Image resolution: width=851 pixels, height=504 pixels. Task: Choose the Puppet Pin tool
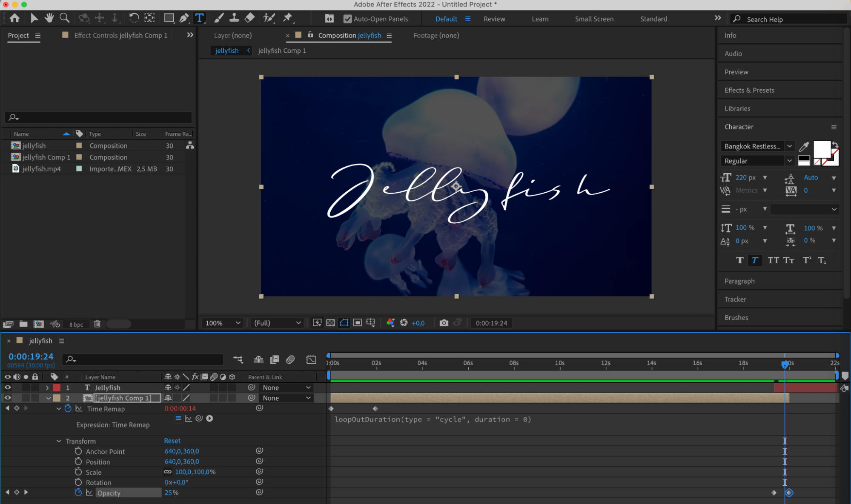(x=288, y=18)
